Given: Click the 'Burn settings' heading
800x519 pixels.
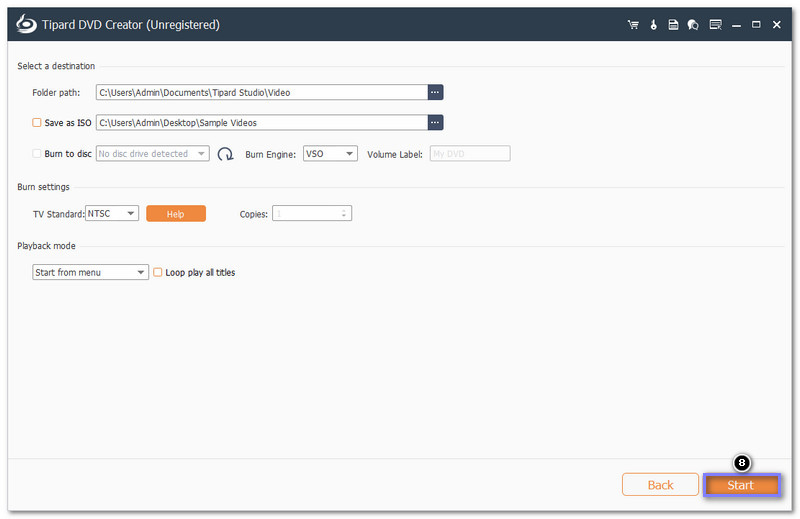Looking at the screenshot, I should (x=43, y=187).
